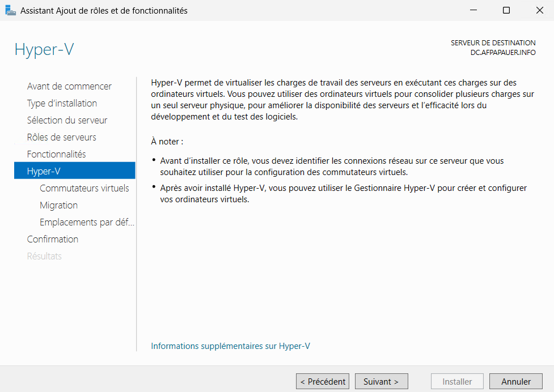
Task: Close the roles and features wizard
Action: (539, 10)
